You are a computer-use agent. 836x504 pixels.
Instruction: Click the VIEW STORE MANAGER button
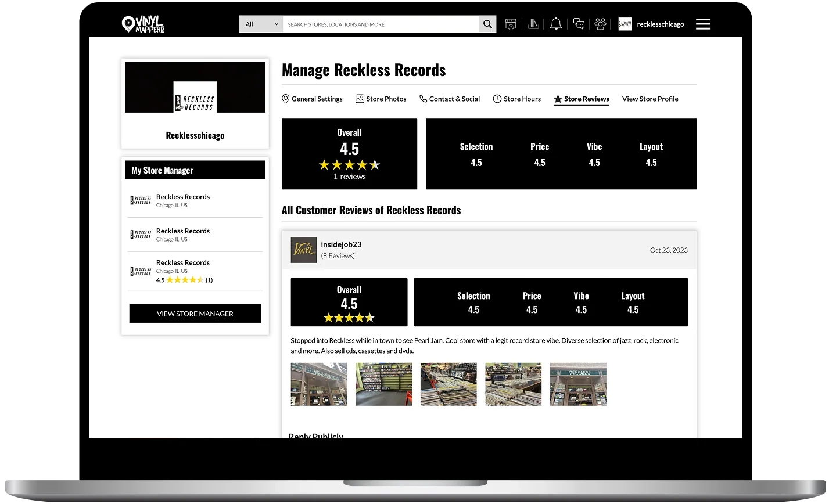pyautogui.click(x=195, y=314)
